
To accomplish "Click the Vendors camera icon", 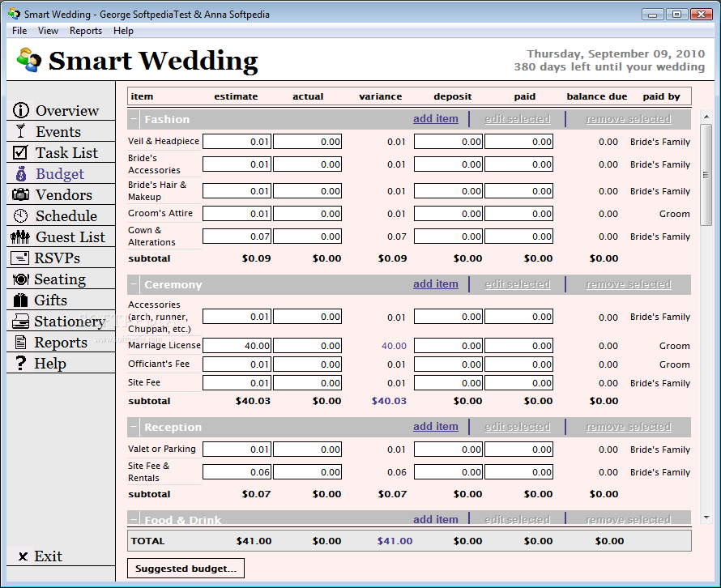I will (x=21, y=195).
